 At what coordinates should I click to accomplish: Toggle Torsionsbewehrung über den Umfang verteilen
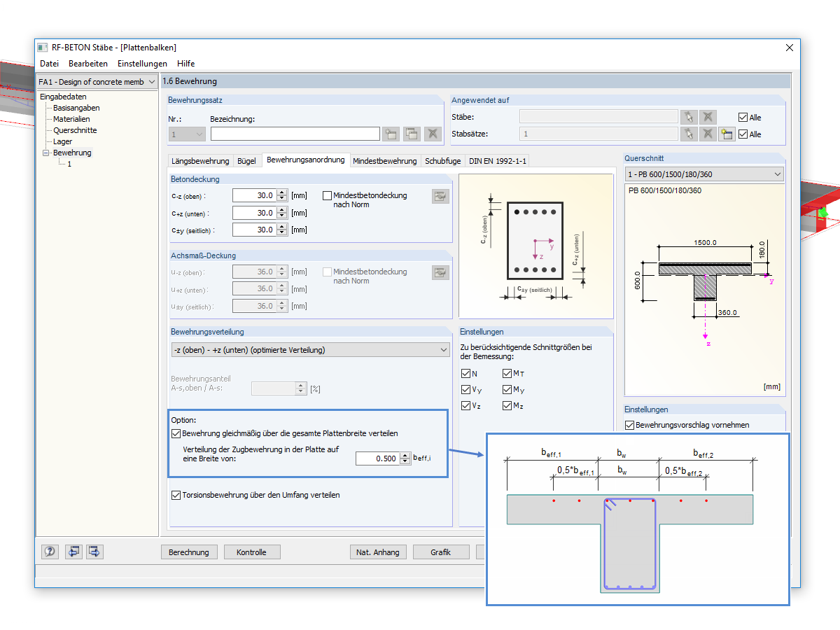point(176,496)
